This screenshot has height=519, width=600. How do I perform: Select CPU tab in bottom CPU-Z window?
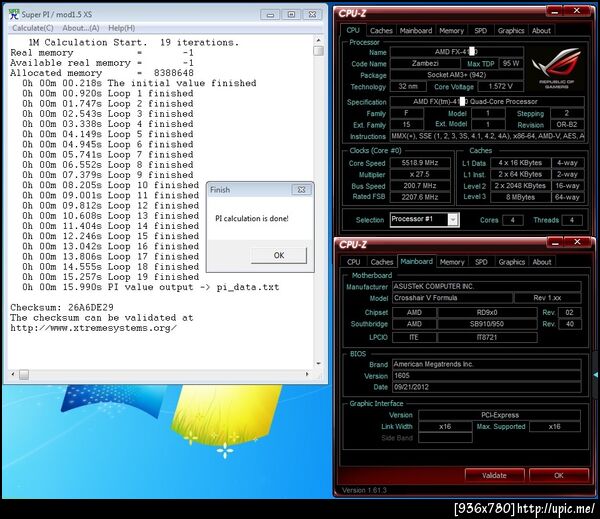pyautogui.click(x=353, y=262)
